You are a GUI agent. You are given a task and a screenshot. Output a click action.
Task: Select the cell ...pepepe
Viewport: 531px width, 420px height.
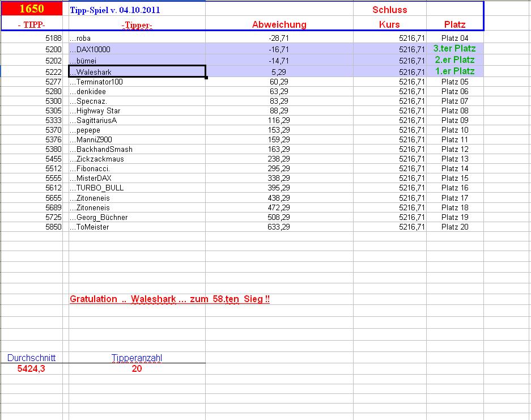(137, 130)
